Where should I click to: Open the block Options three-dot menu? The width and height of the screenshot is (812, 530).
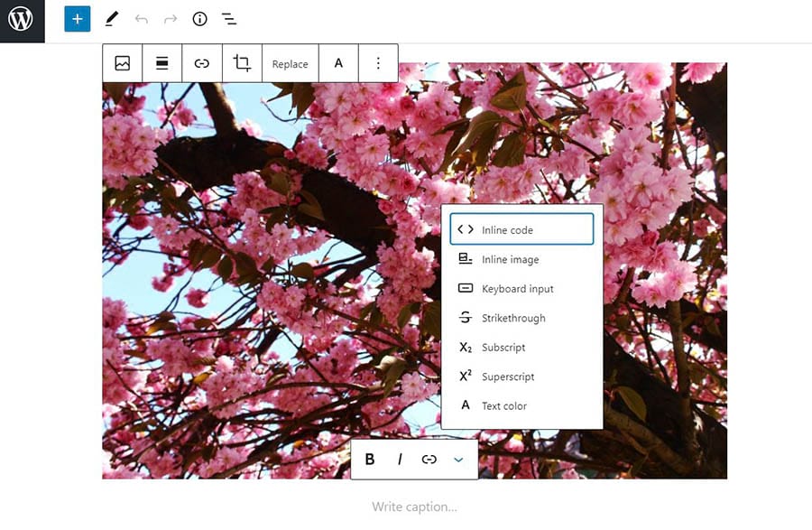(x=378, y=63)
